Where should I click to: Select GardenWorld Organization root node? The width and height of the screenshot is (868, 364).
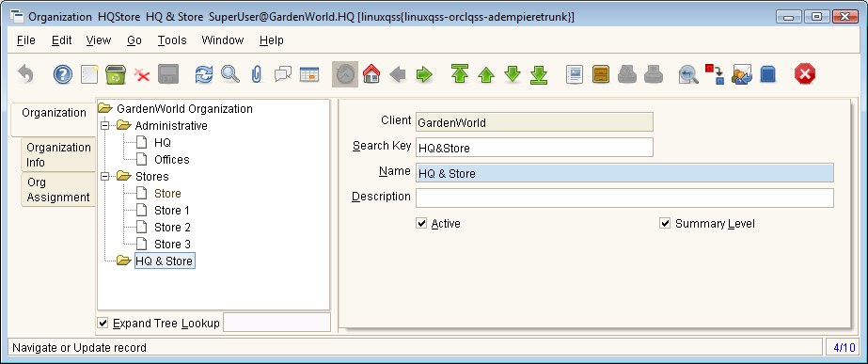pos(184,108)
